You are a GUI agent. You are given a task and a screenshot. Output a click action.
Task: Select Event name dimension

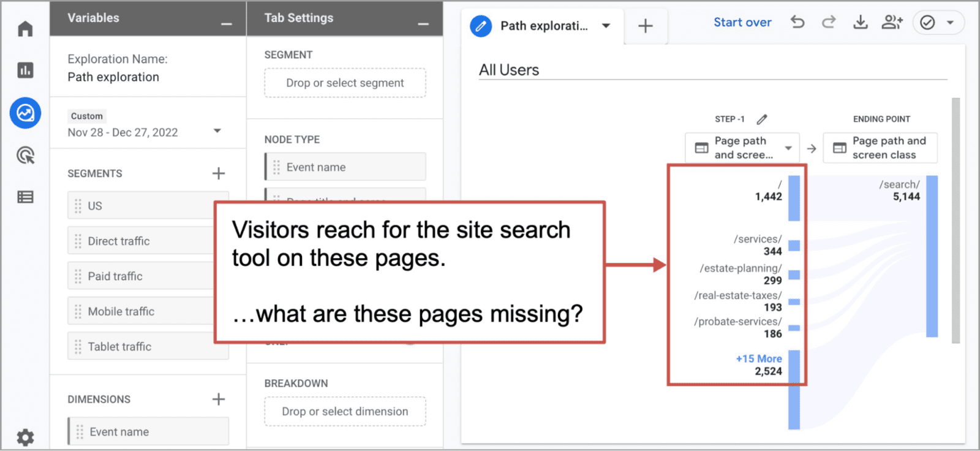(x=148, y=431)
